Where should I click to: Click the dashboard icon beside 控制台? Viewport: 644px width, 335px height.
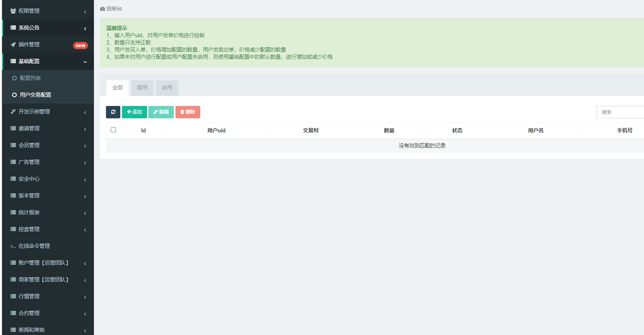[103, 9]
